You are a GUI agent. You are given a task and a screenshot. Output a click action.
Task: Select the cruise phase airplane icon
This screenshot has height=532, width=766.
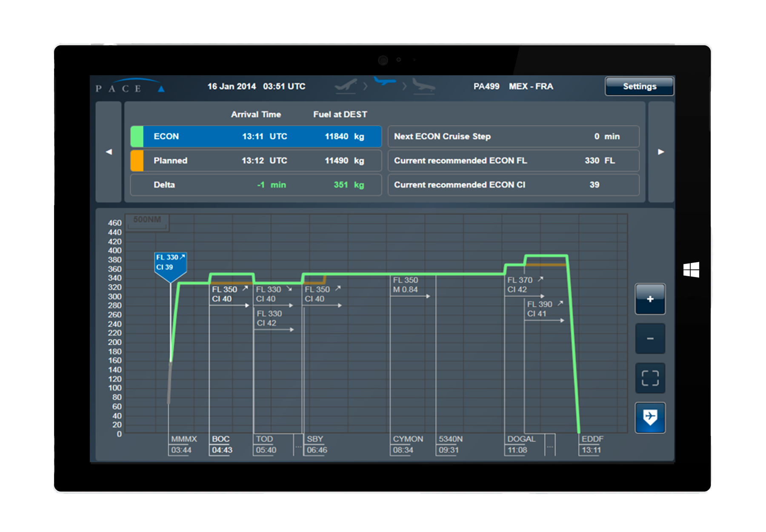point(385,82)
